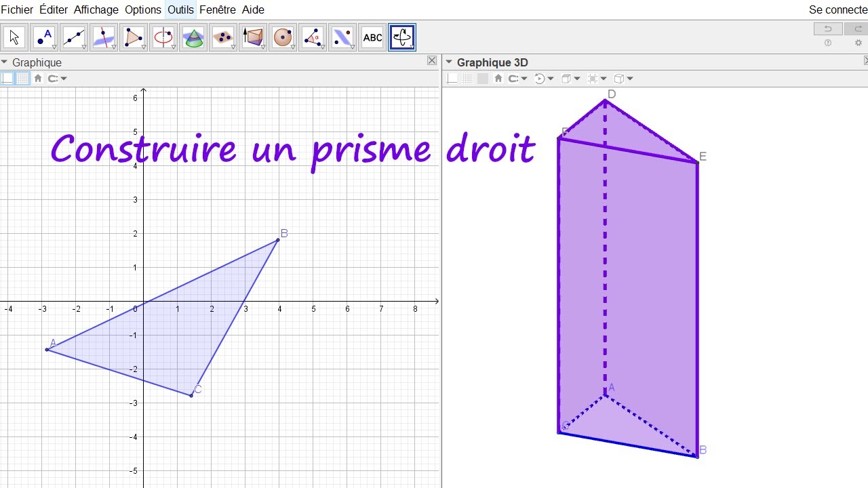868x488 pixels.
Task: Select the Rotate 3D view tool
Action: tap(402, 37)
